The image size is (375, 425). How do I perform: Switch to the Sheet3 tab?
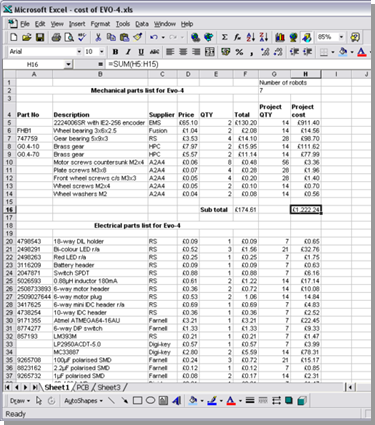pyautogui.click(x=109, y=387)
